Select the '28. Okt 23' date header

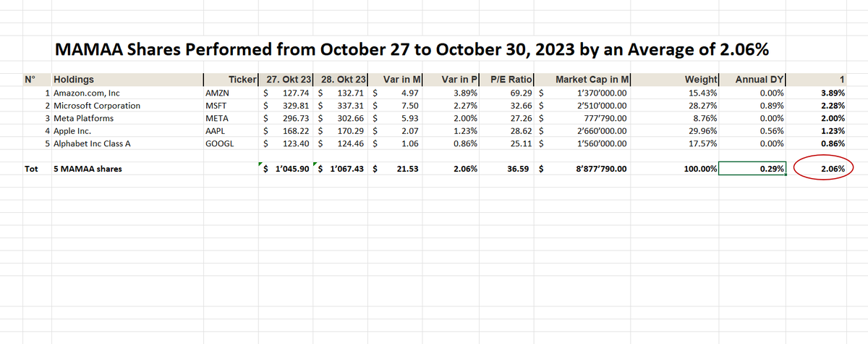click(341, 80)
